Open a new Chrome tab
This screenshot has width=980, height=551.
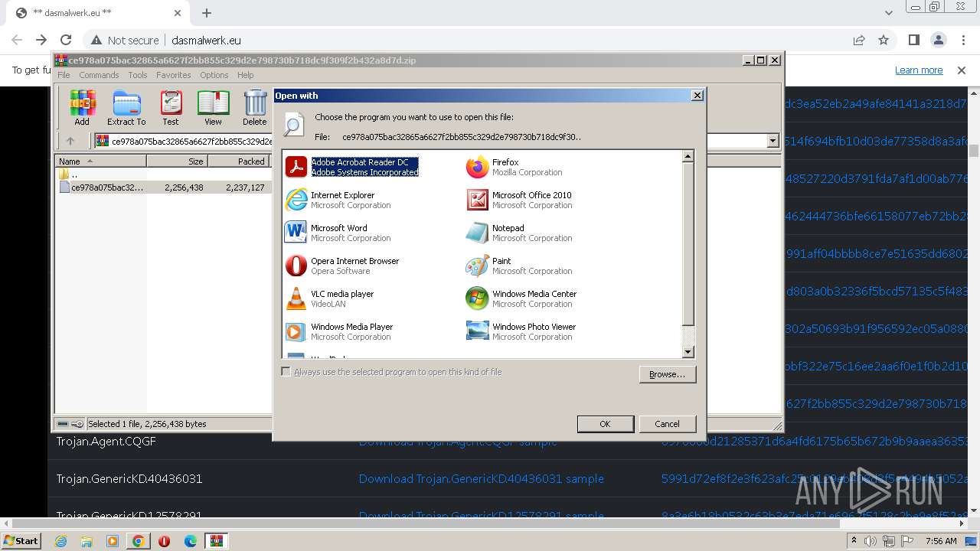[207, 13]
